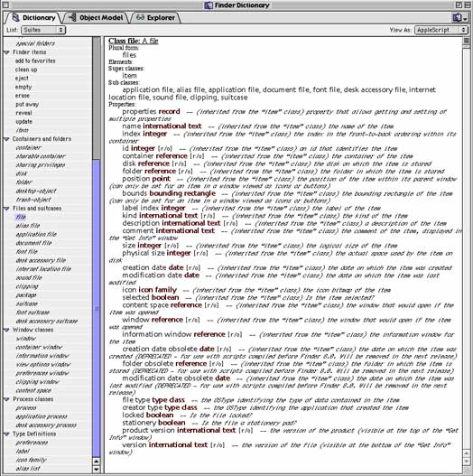The height and width of the screenshot is (476, 473).
Task: Collapse the Containers and folders group
Action: tap(6, 139)
